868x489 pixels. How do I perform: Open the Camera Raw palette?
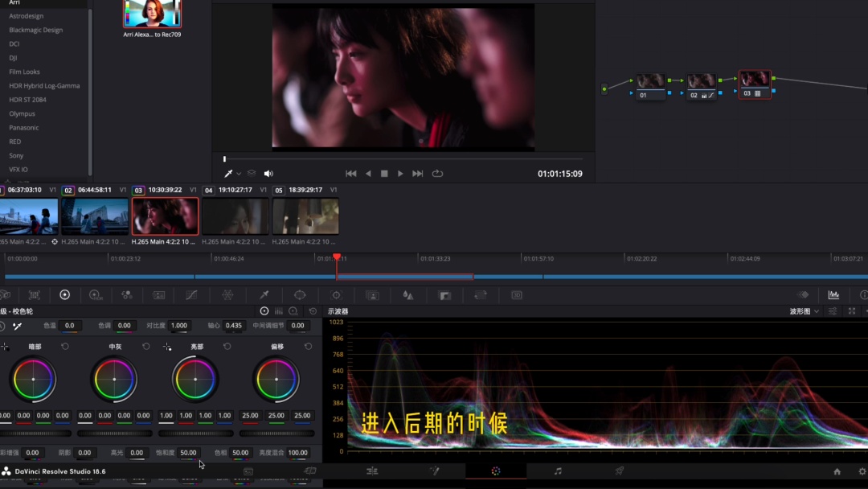[5, 295]
